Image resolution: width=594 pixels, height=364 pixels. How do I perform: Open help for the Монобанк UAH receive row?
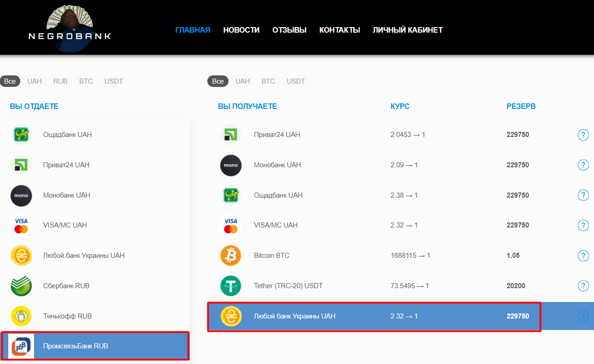pyautogui.click(x=583, y=165)
